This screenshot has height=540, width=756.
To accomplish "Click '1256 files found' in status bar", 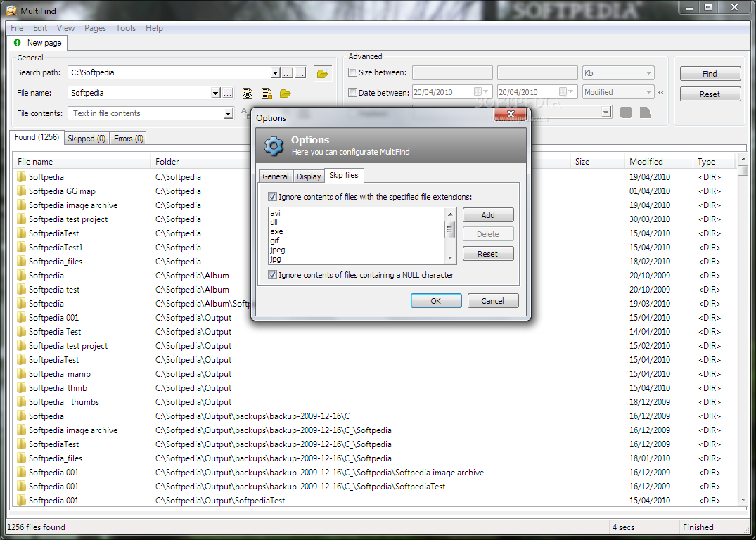I will coord(36,527).
